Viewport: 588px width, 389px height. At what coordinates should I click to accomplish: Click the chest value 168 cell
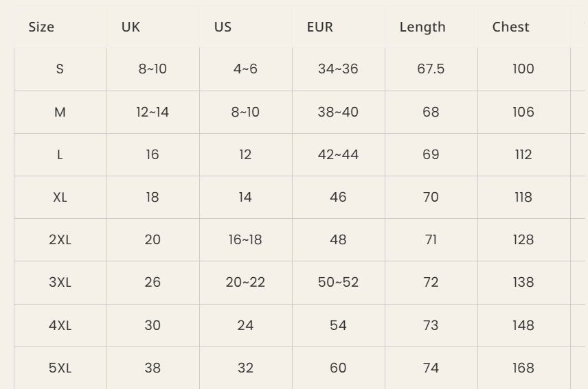(523, 368)
